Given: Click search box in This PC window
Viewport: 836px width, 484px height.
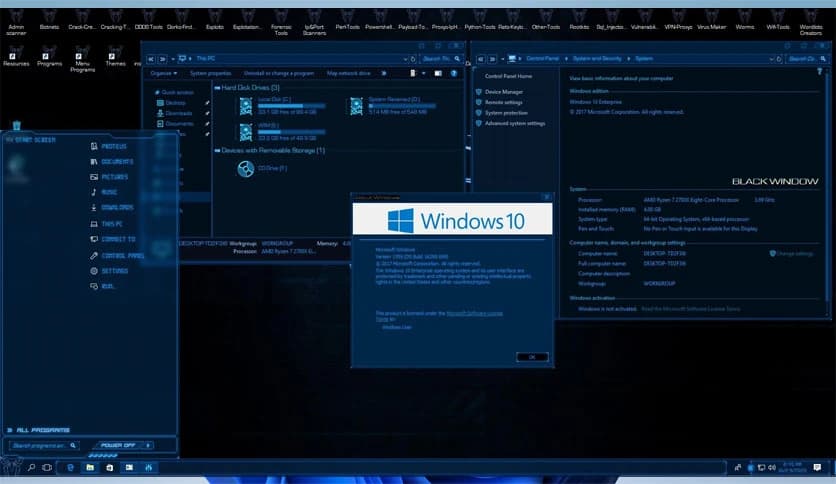Looking at the screenshot, I should pos(441,59).
